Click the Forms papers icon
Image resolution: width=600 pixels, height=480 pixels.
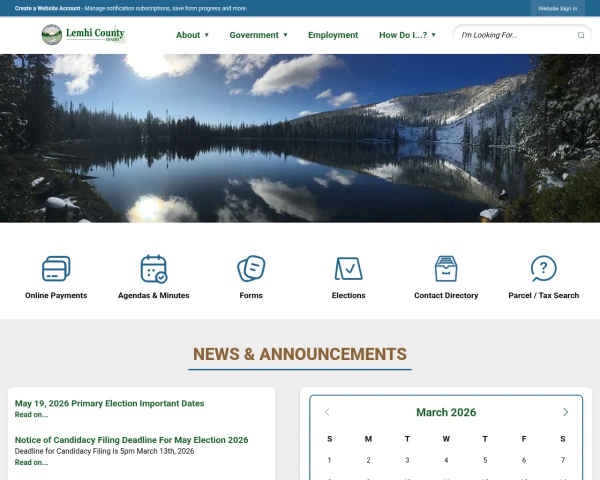[251, 268]
